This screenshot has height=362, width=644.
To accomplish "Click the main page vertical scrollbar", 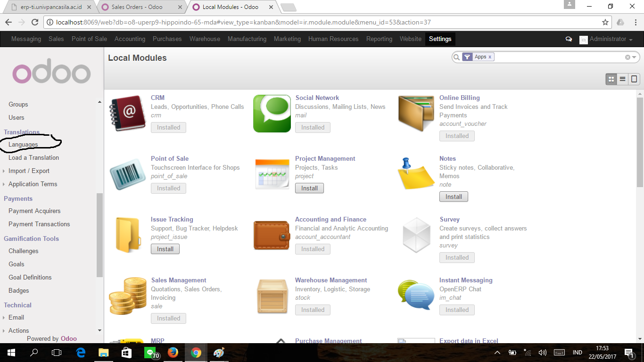I will pyautogui.click(x=640, y=142).
